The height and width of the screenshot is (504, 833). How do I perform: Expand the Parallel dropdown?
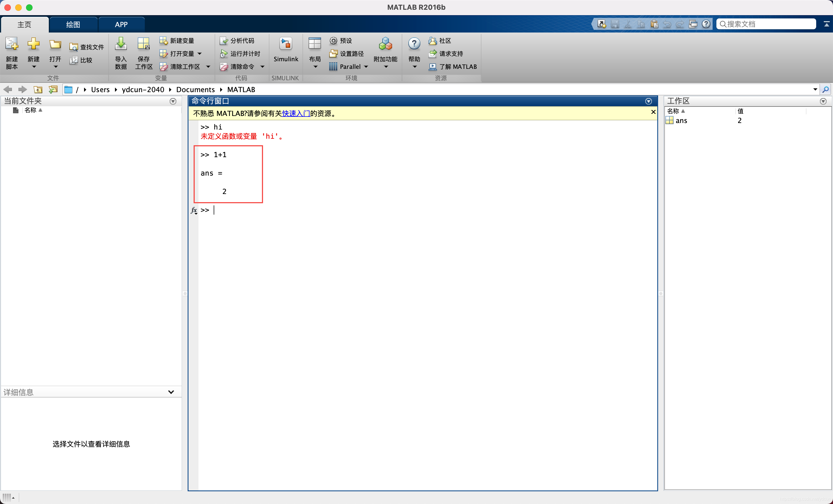pos(366,67)
